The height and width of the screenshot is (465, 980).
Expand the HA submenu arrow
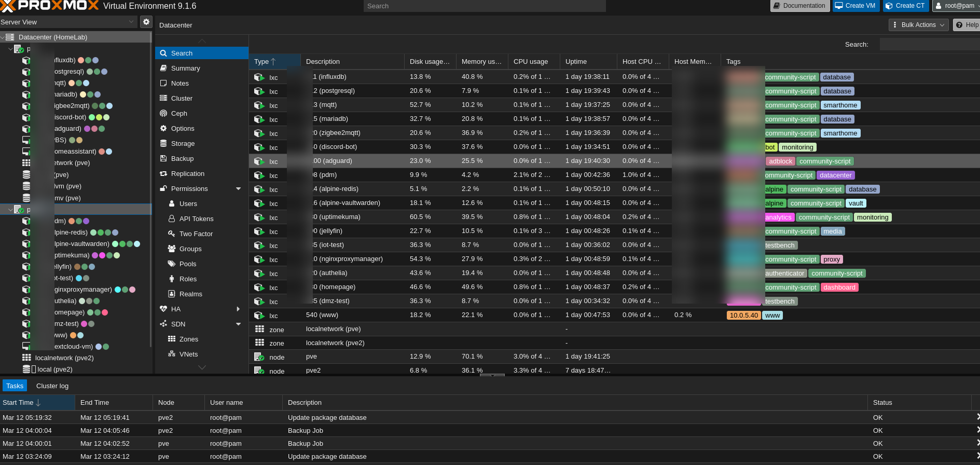click(239, 309)
